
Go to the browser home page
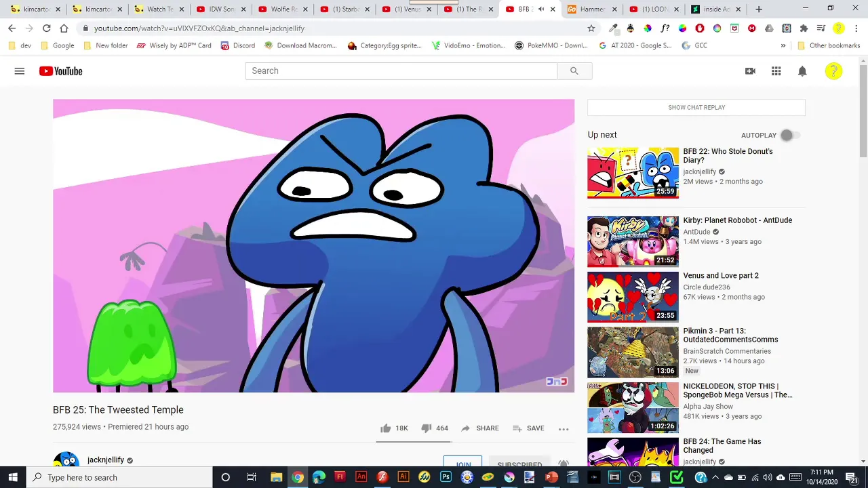click(x=64, y=28)
